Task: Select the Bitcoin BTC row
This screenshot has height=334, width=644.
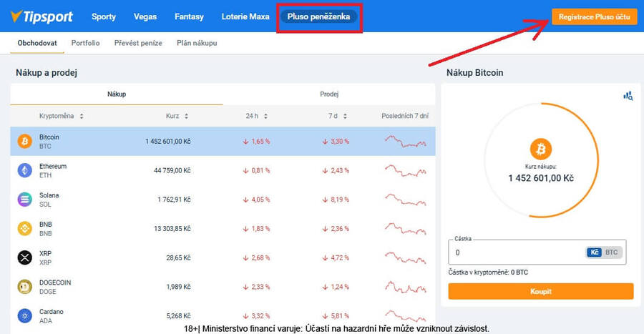Action: 223,141
